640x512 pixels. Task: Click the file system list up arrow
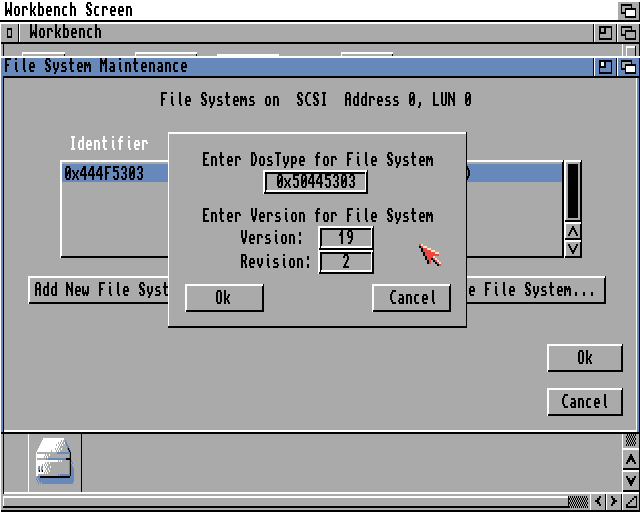point(573,231)
